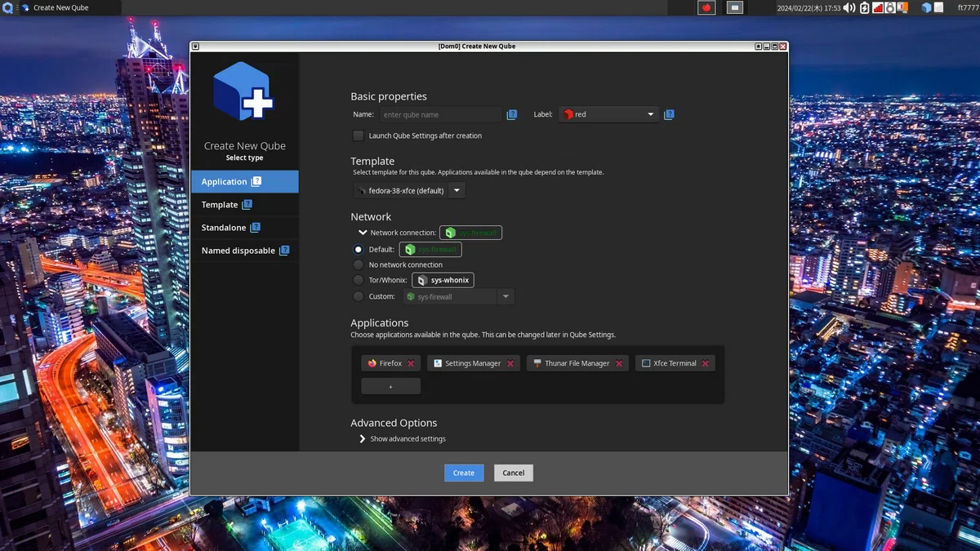Open the window menu icon in title bar
Image resolution: width=980 pixels, height=551 pixels.
pos(195,47)
